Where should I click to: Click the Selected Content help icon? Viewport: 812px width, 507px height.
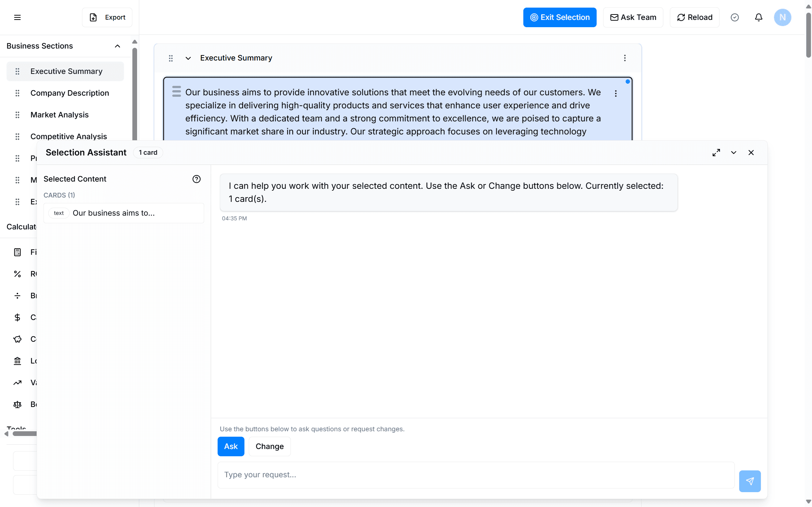196,179
